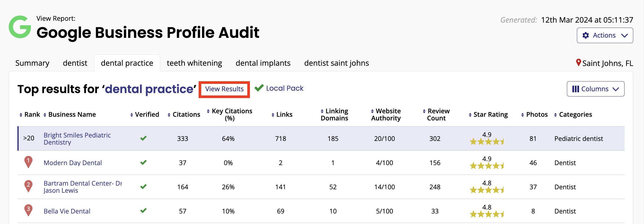Click the red location pin beside Saint Johns, FL
Image resolution: width=644 pixels, height=224 pixels.
(x=578, y=63)
